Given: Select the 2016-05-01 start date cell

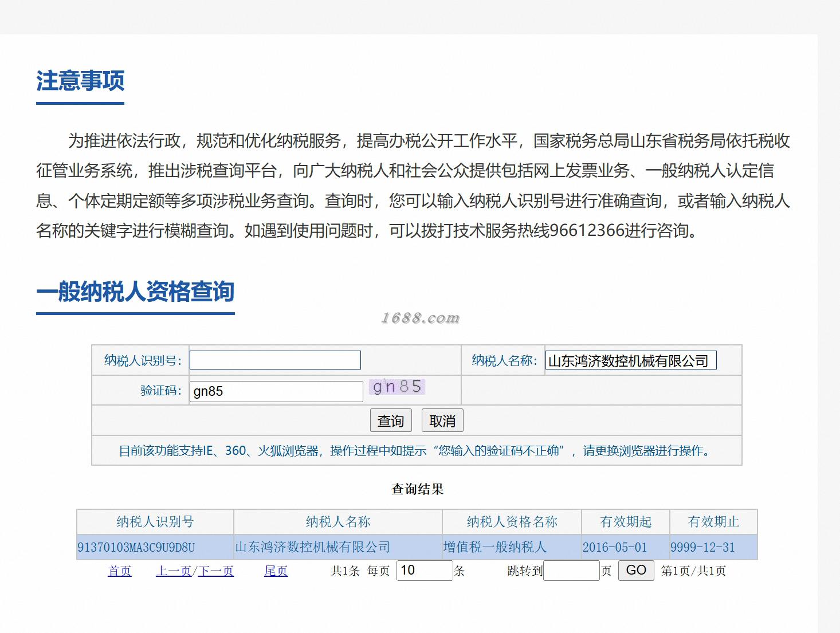Looking at the screenshot, I should pyautogui.click(x=625, y=547).
